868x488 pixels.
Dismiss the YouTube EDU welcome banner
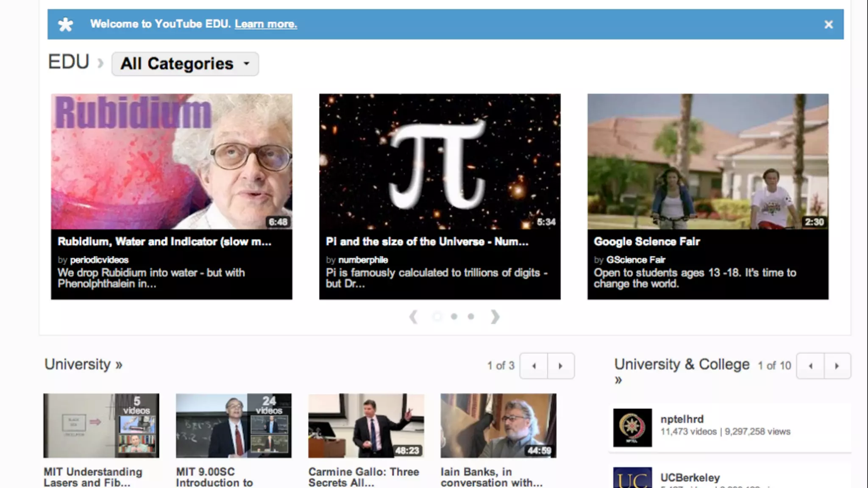click(x=828, y=25)
